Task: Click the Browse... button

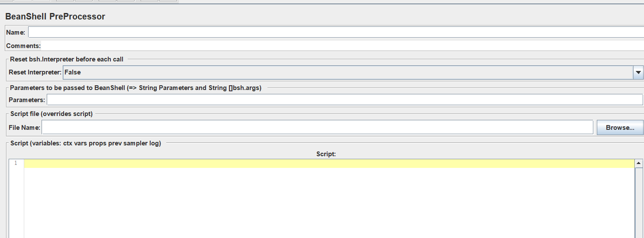Action: pyautogui.click(x=620, y=128)
